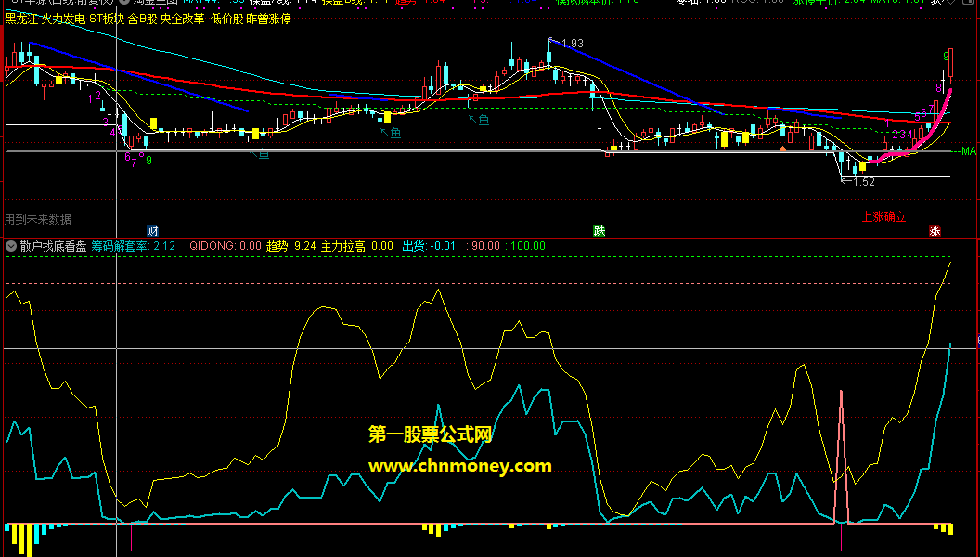Click the pink spike in the indicator panel

[841, 457]
